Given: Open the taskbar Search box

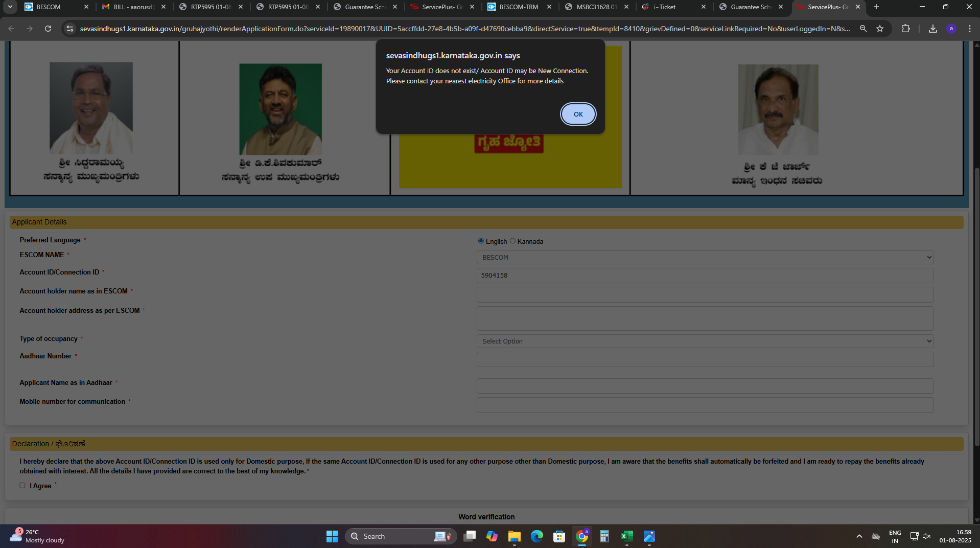Looking at the screenshot, I should click(401, 536).
